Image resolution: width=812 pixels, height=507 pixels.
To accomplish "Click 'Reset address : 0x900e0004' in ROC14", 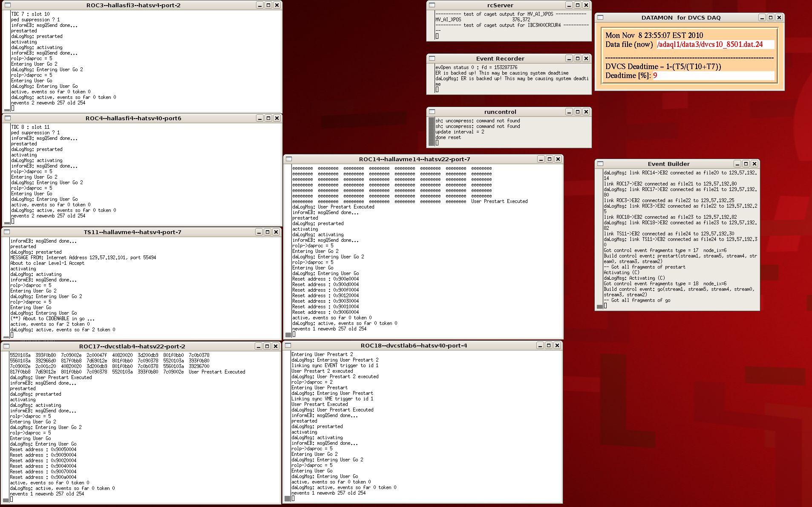I will coord(325,279).
